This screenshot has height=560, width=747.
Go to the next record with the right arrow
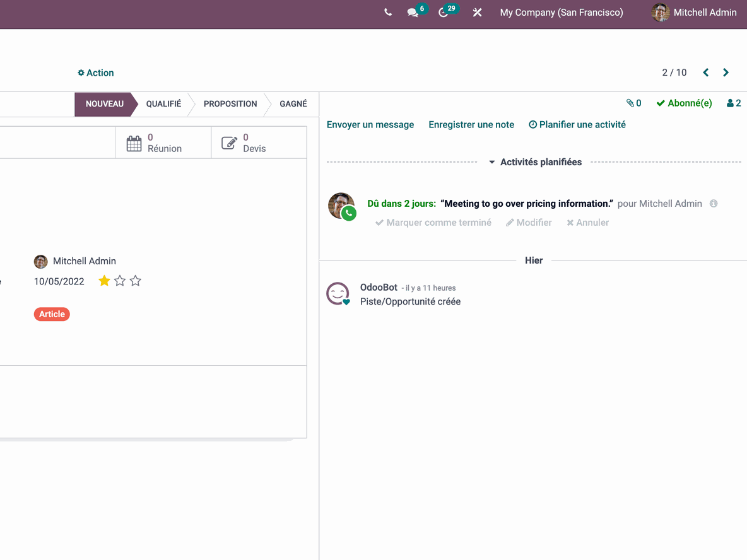[726, 73]
